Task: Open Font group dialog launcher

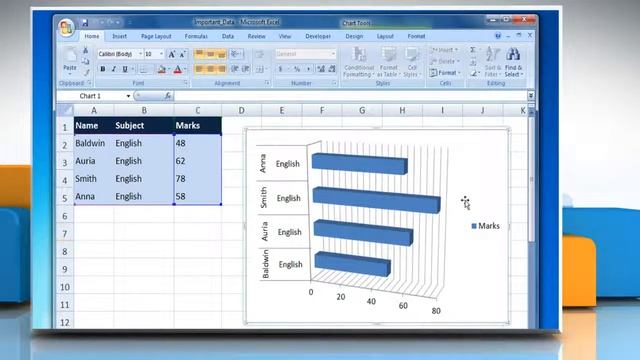Action: point(186,83)
